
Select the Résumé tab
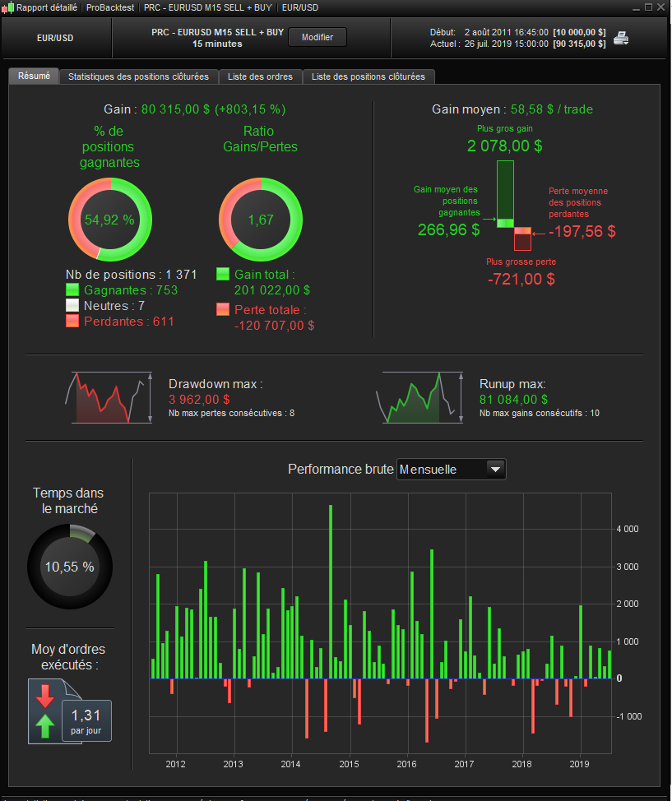pos(34,76)
